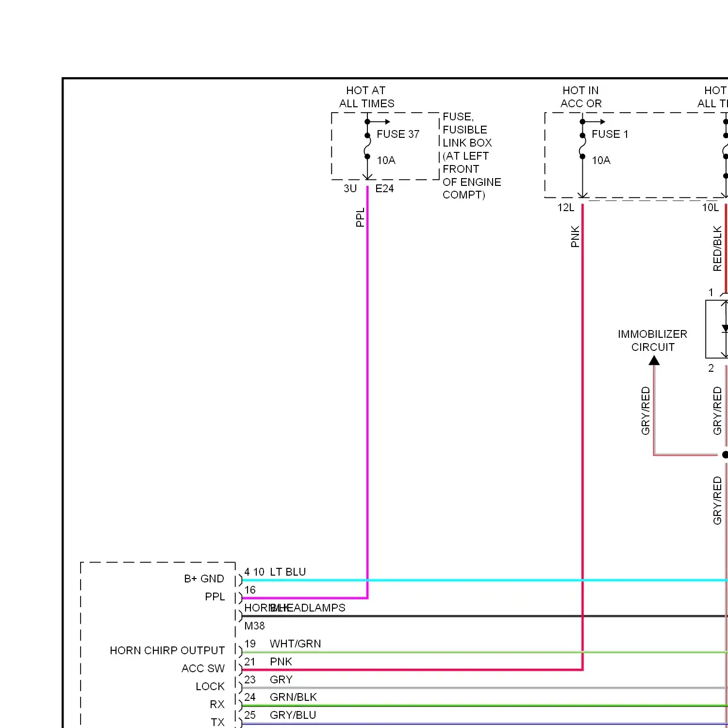This screenshot has height=728, width=728.
Task: Click the fuse symbol of FUSE 1
Action: pyautogui.click(x=582, y=146)
